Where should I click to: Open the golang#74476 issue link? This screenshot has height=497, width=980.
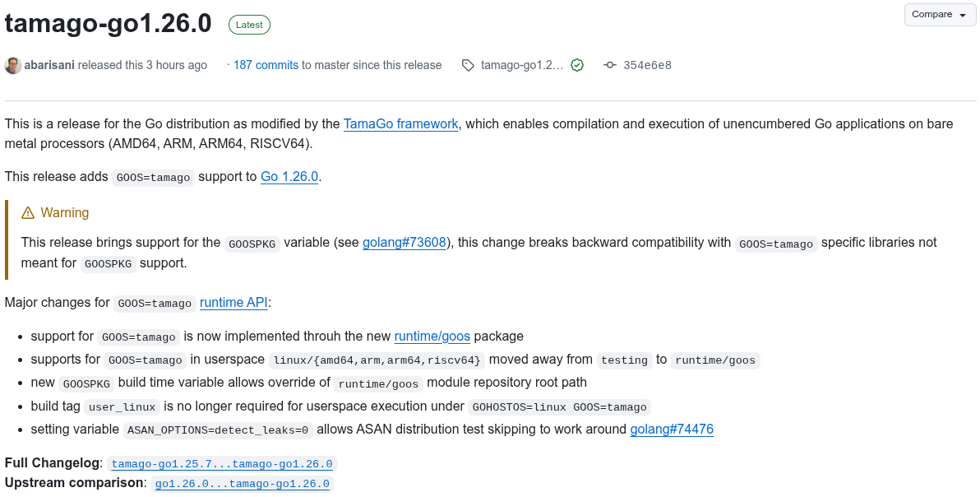click(x=672, y=430)
